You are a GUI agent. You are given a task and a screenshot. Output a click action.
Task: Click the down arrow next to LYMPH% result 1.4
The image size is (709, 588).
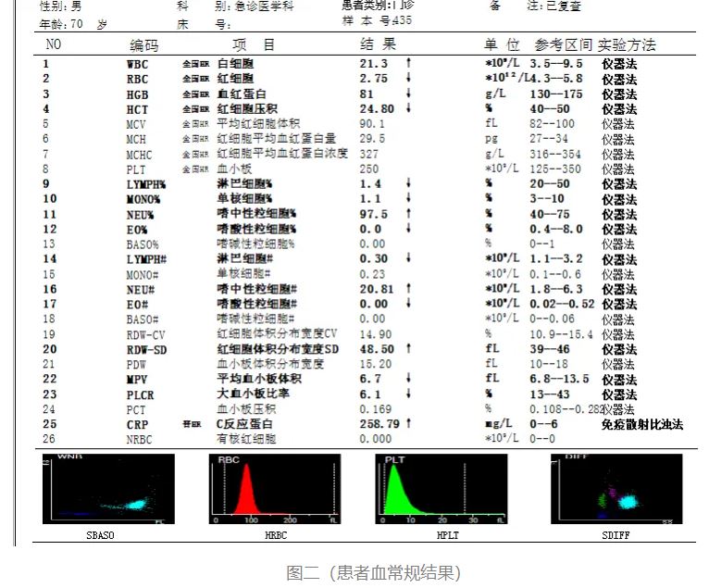pyautogui.click(x=408, y=184)
